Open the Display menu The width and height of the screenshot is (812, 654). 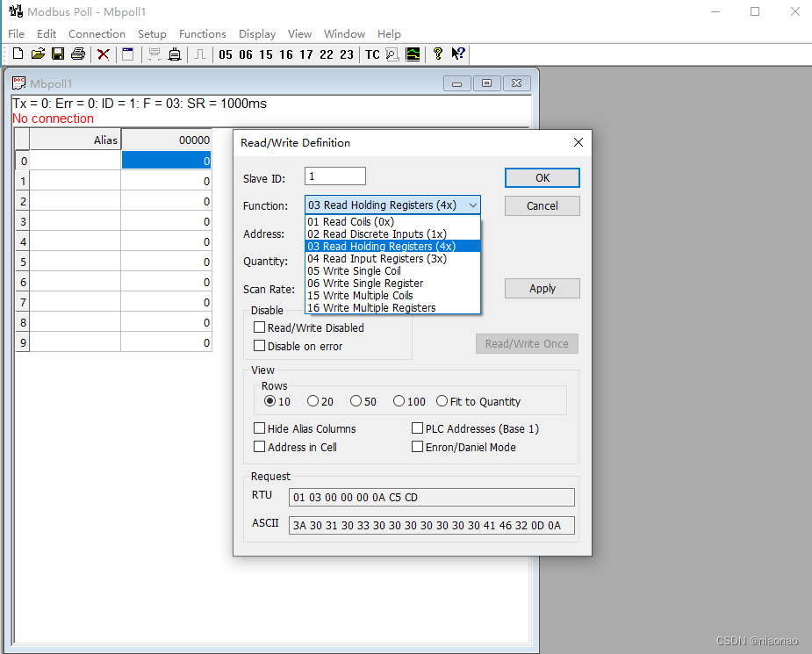[257, 33]
